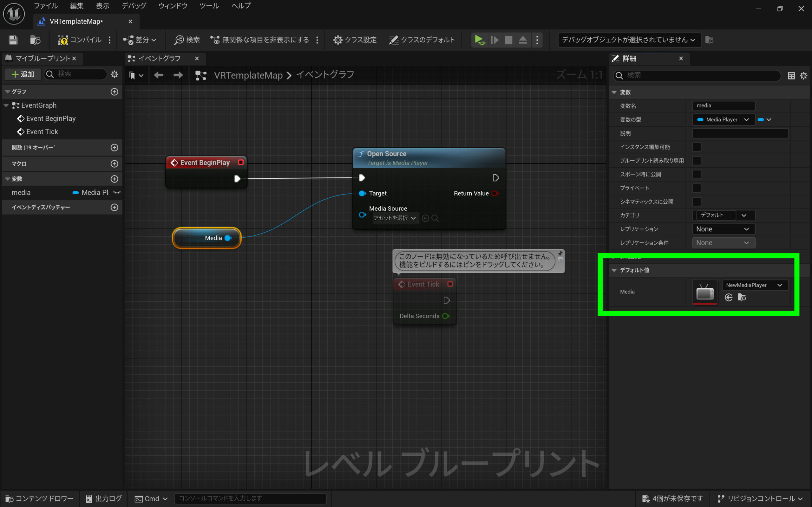Enable the Instance Editable checkbox
Image resolution: width=812 pixels, height=507 pixels.
point(697,147)
